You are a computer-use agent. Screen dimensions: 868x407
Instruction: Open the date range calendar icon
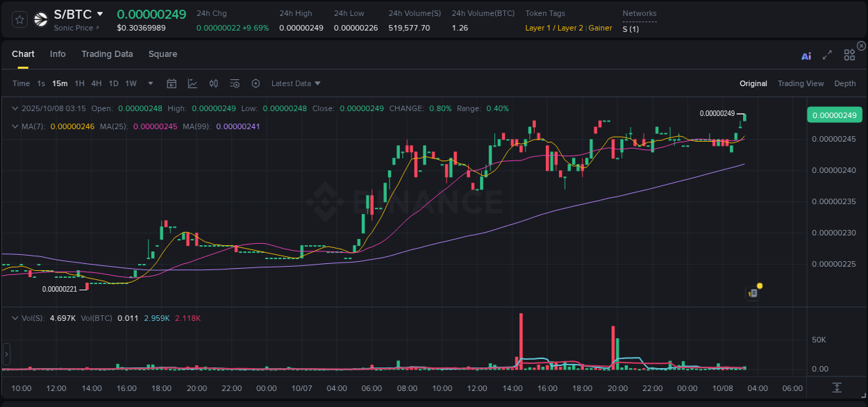click(x=172, y=83)
